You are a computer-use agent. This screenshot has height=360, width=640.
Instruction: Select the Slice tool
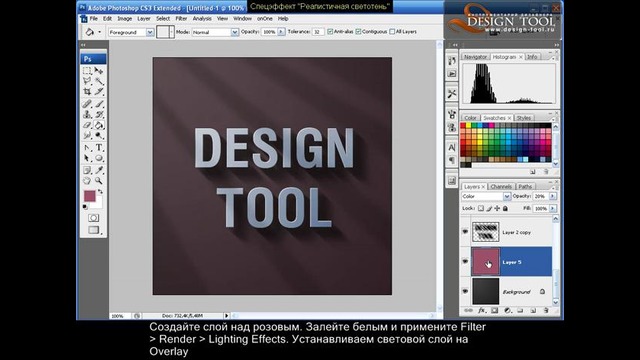click(99, 91)
